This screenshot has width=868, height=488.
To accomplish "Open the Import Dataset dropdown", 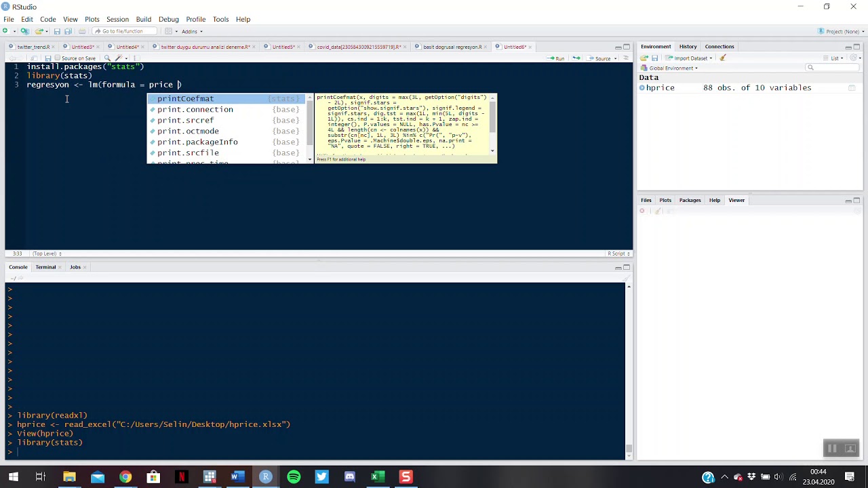I will 688,58.
